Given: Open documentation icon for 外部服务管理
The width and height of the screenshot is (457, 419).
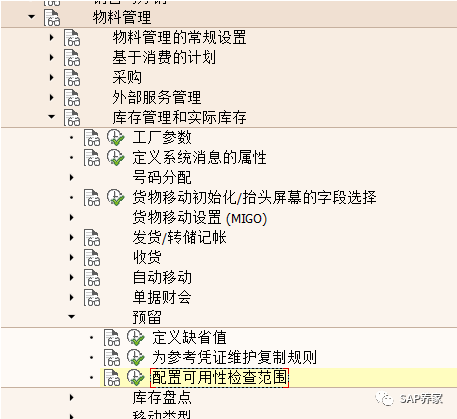Looking at the screenshot, I should pyautogui.click(x=72, y=98).
